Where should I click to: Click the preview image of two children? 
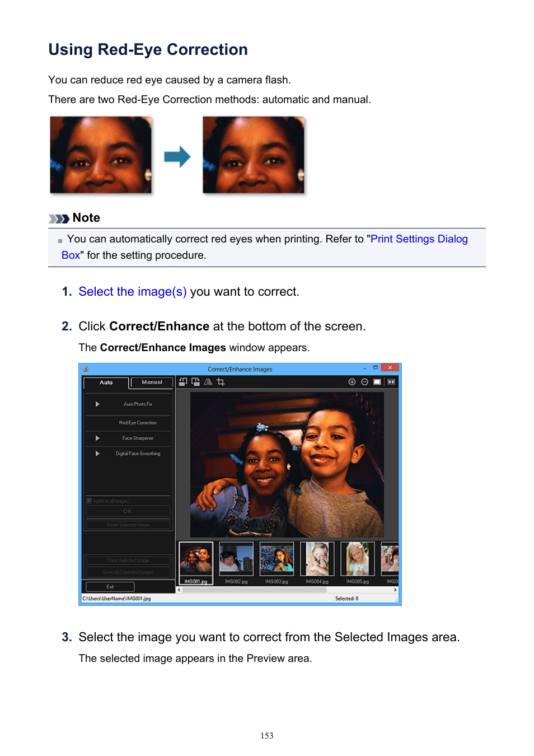(x=287, y=464)
